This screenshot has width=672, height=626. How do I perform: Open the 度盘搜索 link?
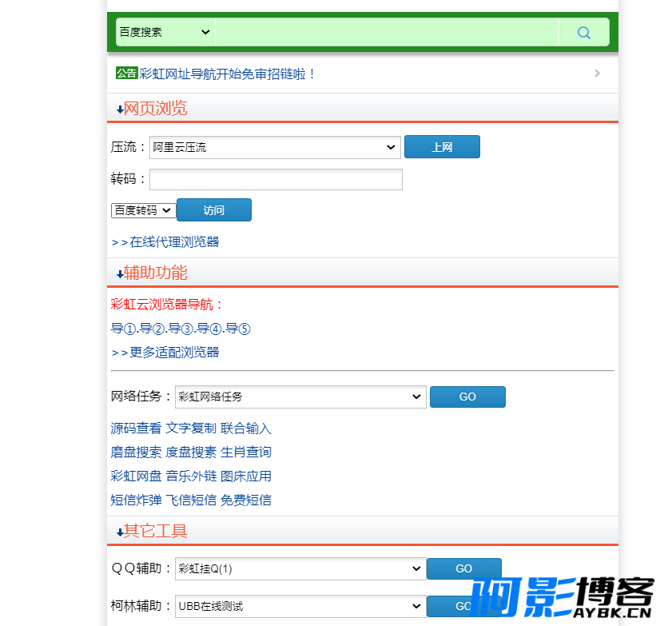tap(191, 453)
